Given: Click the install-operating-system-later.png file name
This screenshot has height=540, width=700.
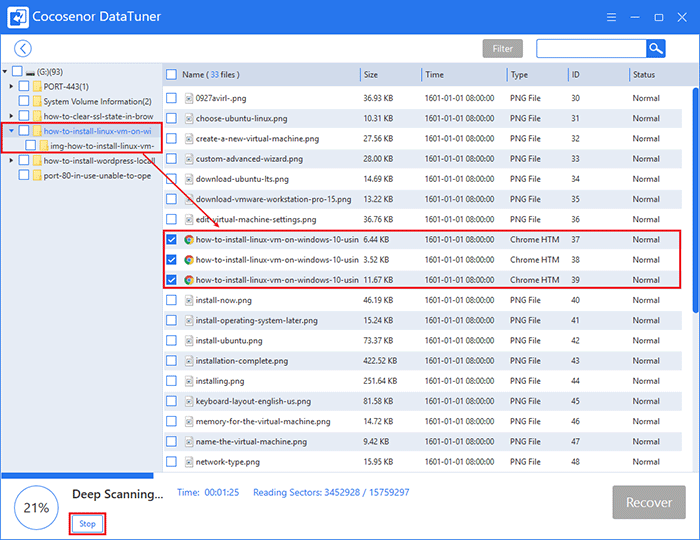Looking at the screenshot, I should pyautogui.click(x=256, y=320).
